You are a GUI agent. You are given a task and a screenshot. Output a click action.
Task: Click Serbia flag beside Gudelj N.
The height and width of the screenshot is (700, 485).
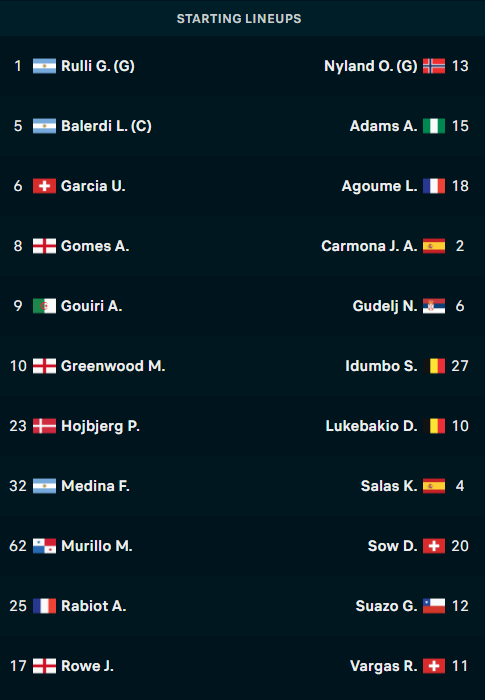[x=434, y=306]
